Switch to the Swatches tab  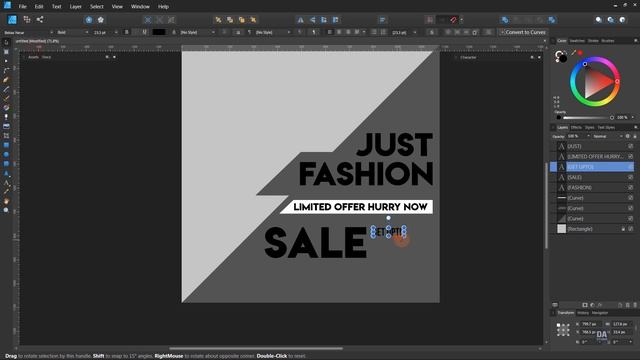tap(577, 41)
